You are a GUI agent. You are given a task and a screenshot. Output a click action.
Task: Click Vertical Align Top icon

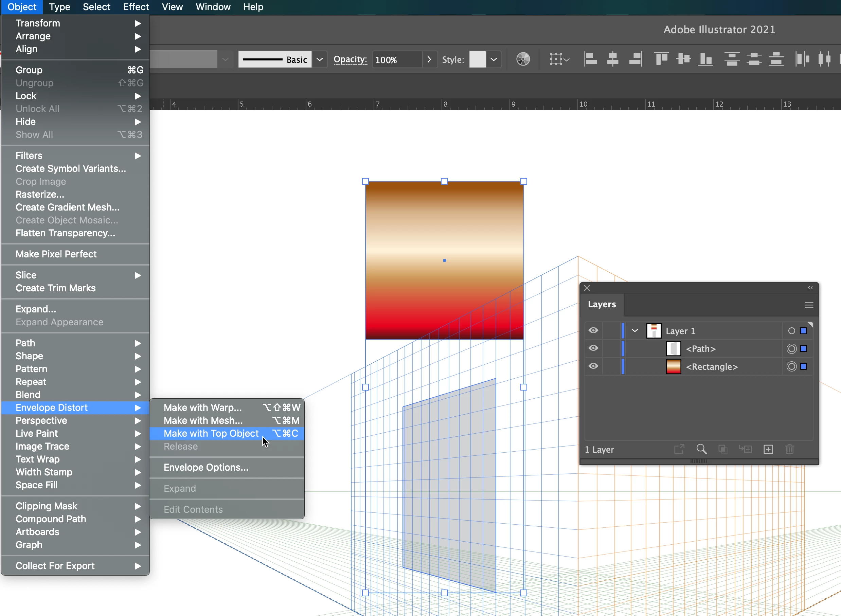click(661, 59)
